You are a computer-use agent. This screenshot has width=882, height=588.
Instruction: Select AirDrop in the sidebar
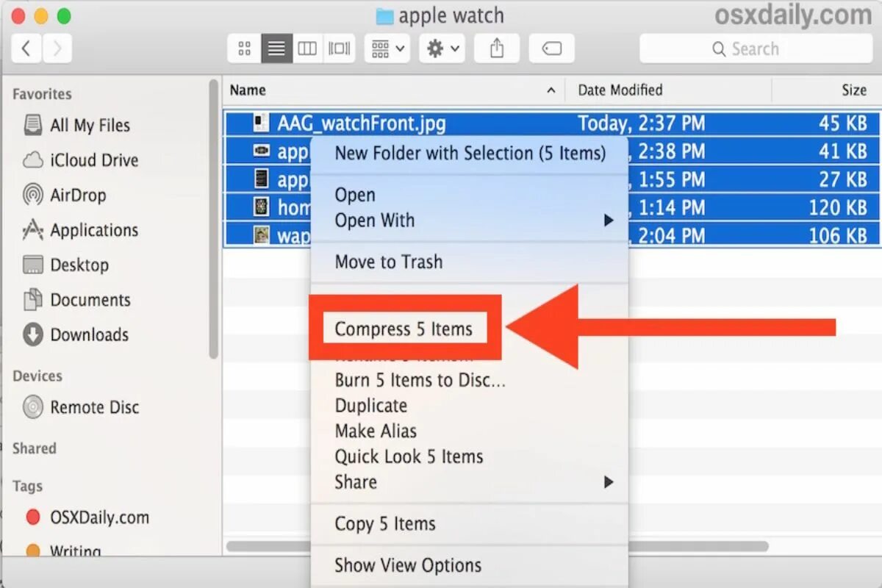65,196
